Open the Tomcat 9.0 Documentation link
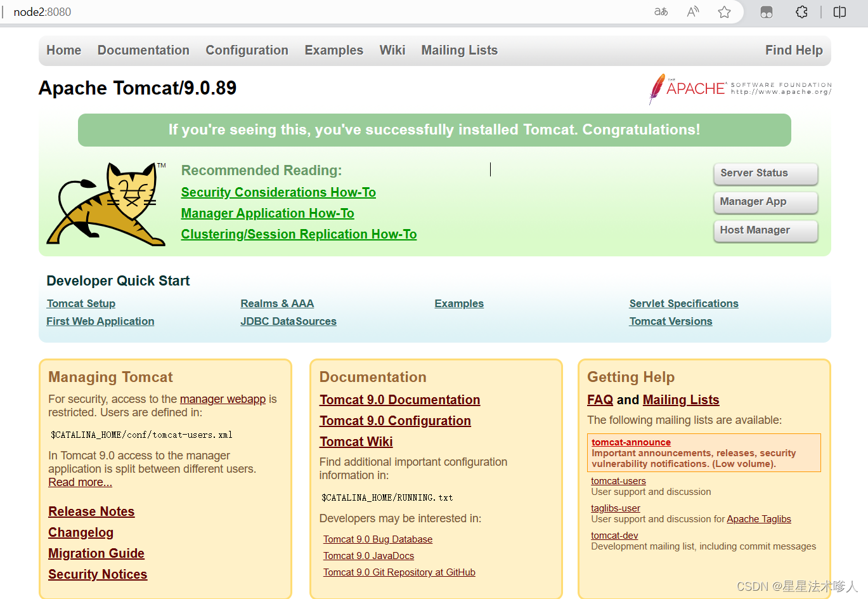 point(399,400)
